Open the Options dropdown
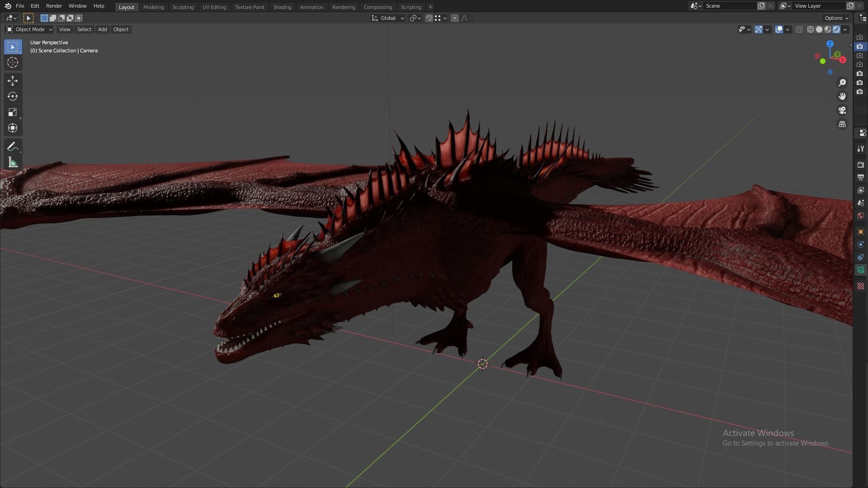This screenshot has width=868, height=488. 836,18
